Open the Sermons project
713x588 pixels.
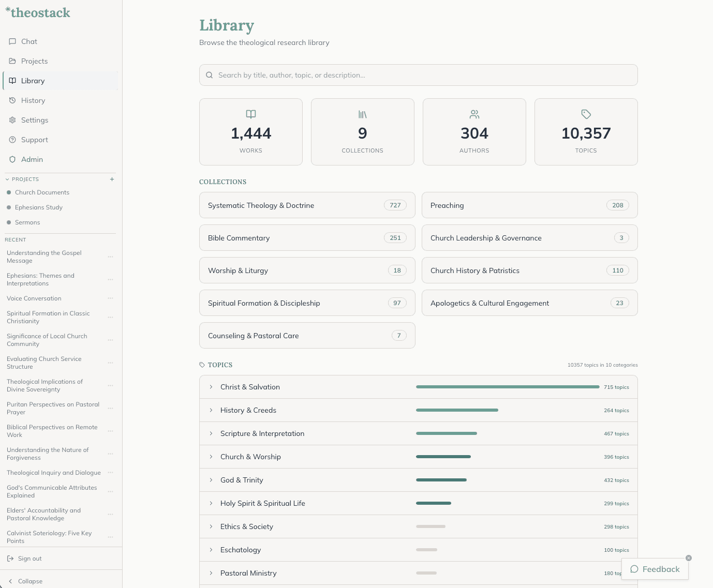coord(27,222)
